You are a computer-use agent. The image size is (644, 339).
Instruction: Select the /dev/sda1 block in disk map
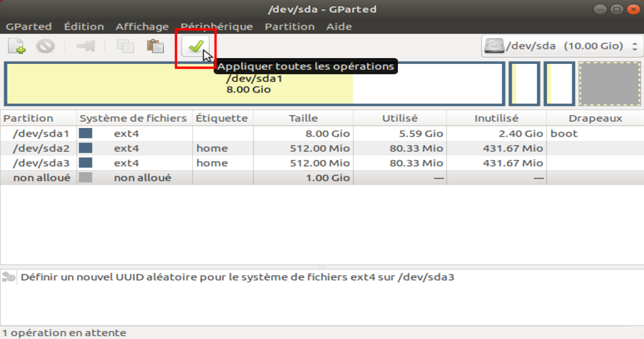(x=254, y=84)
